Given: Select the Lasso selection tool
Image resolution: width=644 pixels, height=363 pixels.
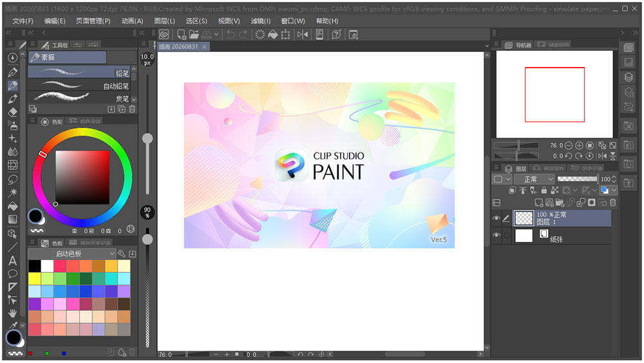Looking at the screenshot, I should (x=12, y=179).
